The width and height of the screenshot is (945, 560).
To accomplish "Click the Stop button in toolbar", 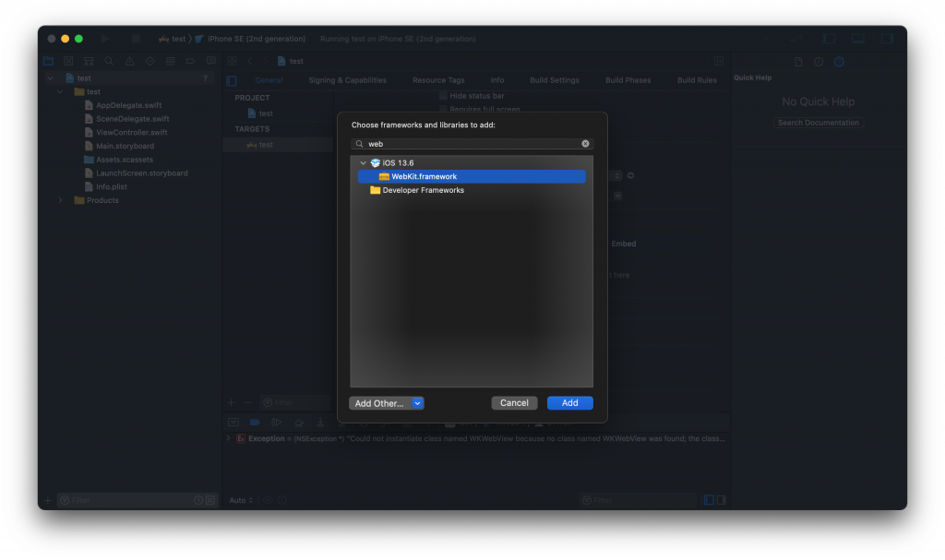I will coord(137,39).
